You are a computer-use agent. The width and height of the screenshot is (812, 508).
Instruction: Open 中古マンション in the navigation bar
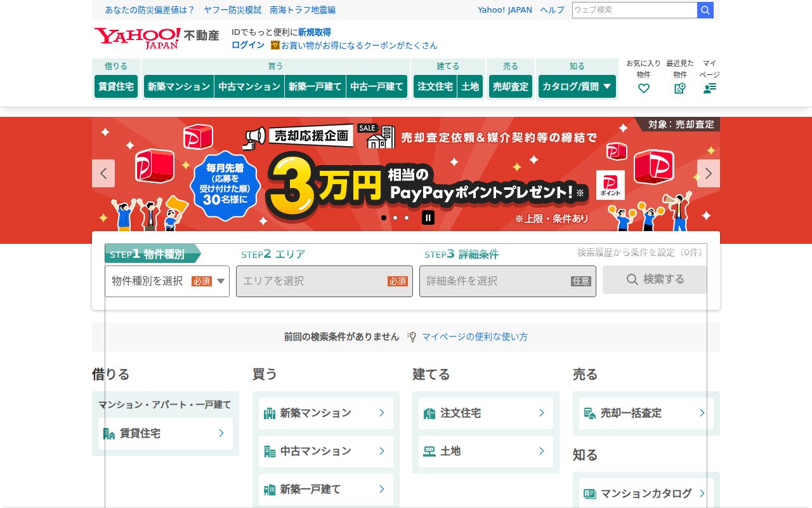click(249, 86)
